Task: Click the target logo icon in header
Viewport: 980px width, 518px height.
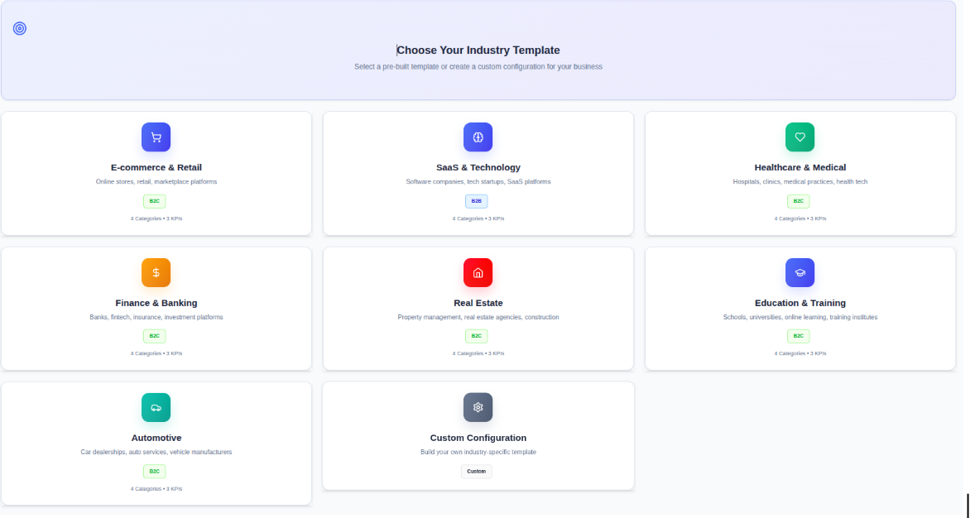Action: (20, 28)
